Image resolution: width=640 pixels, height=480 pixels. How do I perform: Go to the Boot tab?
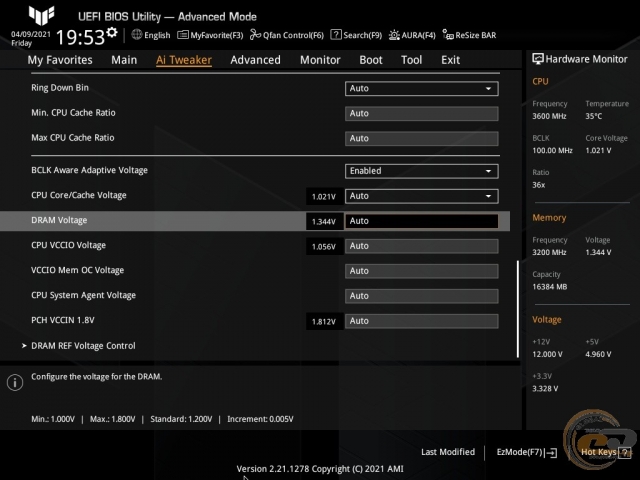pyautogui.click(x=371, y=60)
